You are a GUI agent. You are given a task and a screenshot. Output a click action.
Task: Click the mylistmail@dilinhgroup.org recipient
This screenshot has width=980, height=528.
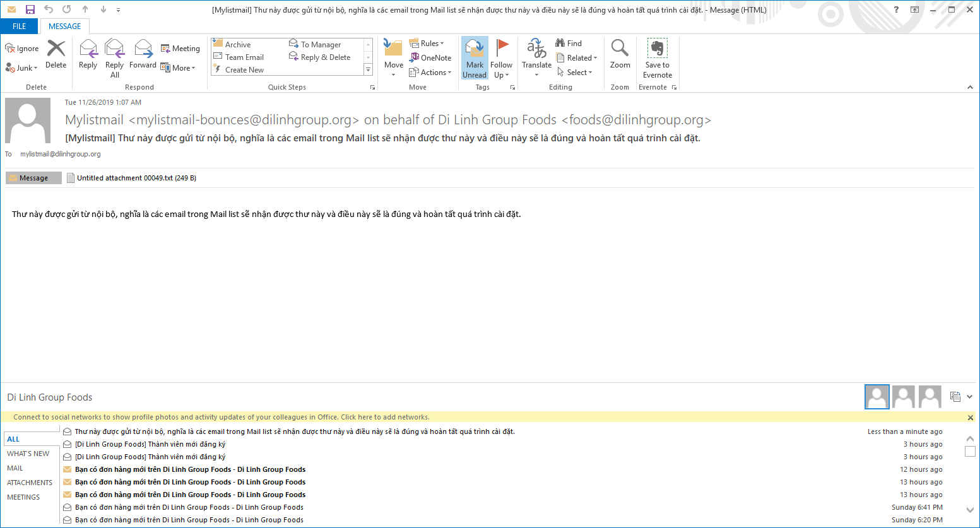[x=61, y=154]
